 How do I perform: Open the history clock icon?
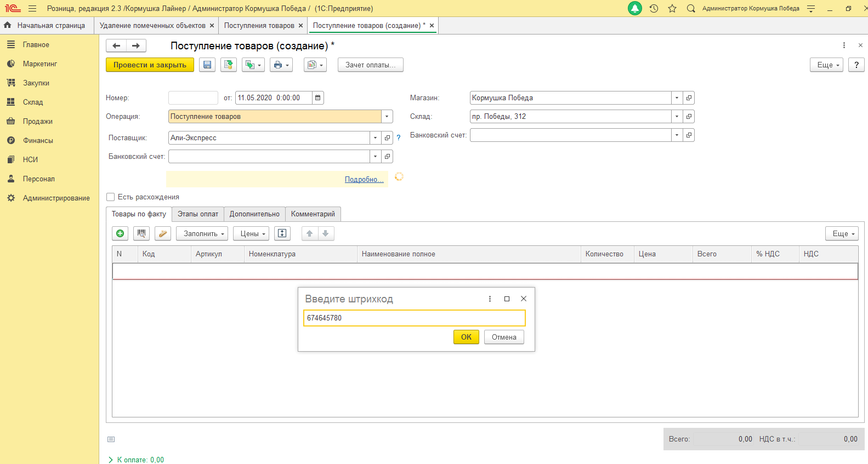pyautogui.click(x=654, y=9)
